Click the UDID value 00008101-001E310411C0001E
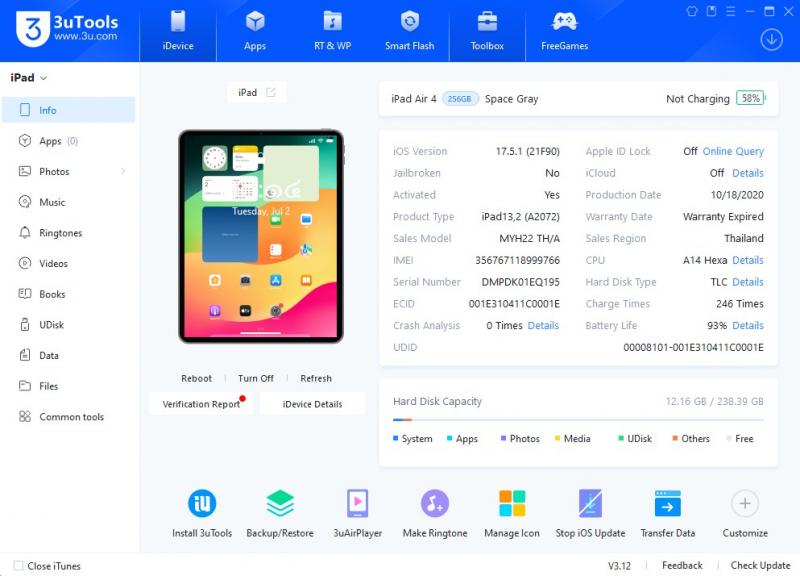Viewport: 800px width, 576px height. coord(693,347)
